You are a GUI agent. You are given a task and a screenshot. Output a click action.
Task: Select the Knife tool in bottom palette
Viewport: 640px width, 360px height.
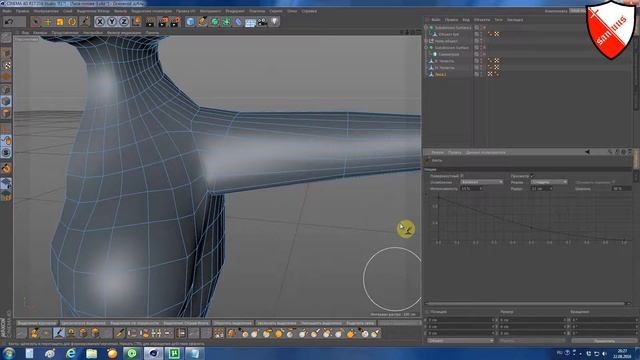[119, 333]
